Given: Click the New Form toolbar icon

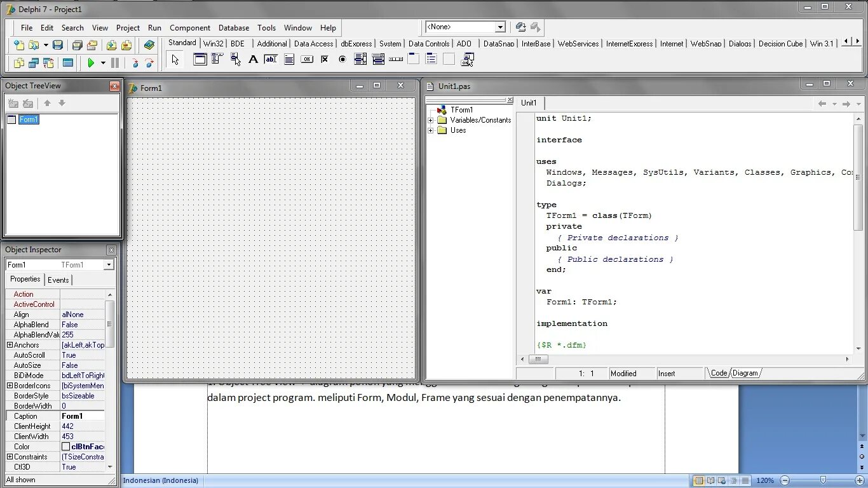Looking at the screenshot, I should tap(67, 63).
